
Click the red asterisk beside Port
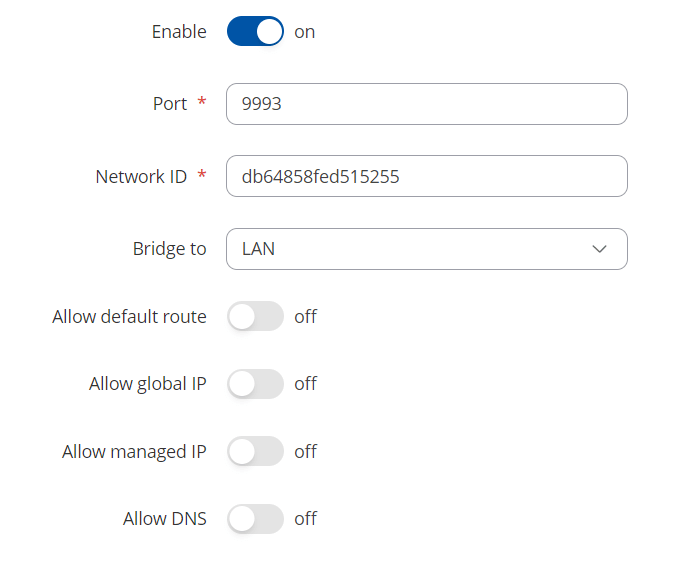203,102
